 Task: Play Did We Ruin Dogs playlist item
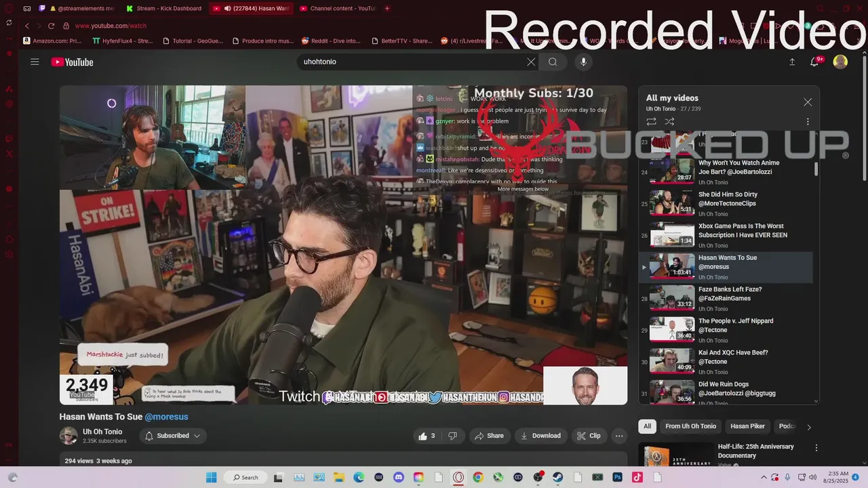click(x=726, y=392)
